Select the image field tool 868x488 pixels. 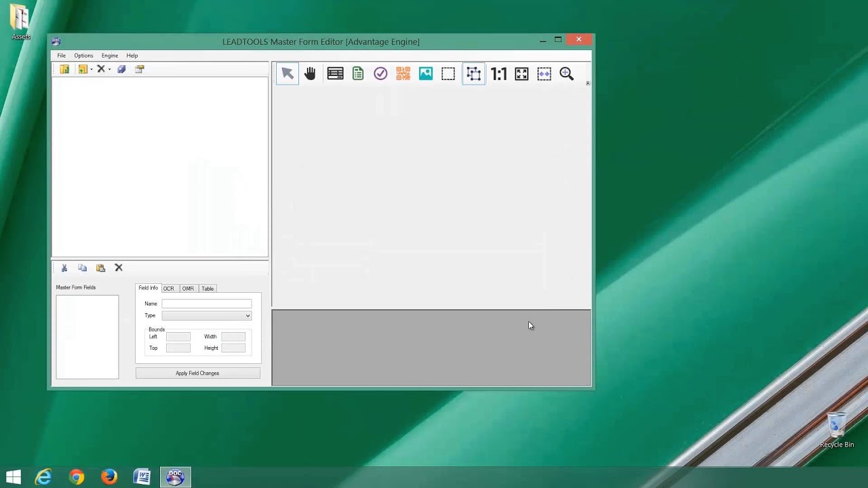click(x=425, y=74)
